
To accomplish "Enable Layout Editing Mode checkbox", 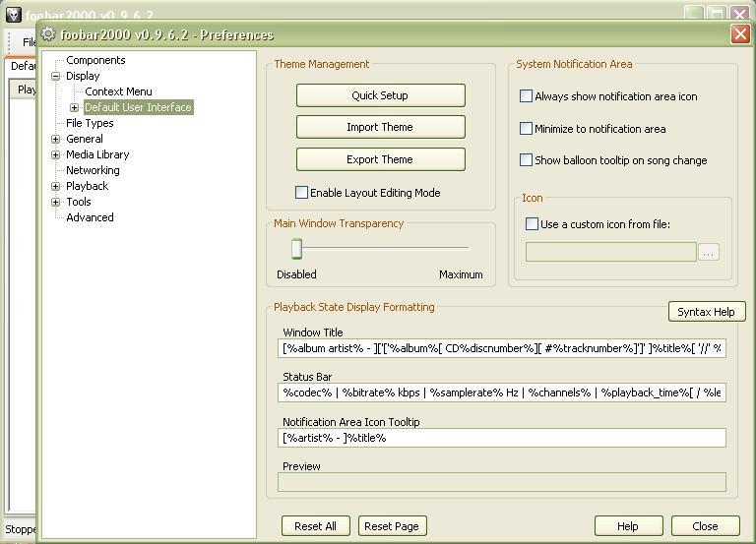I will (301, 193).
